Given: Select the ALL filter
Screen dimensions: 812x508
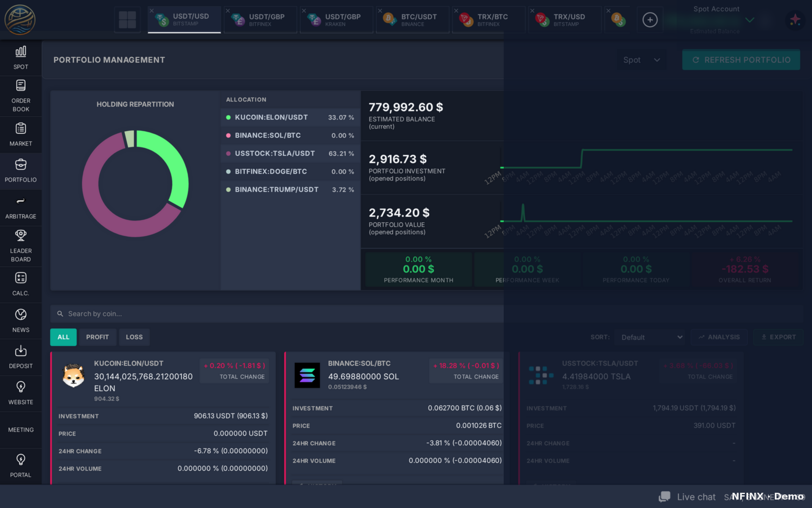Looking at the screenshot, I should (63, 337).
